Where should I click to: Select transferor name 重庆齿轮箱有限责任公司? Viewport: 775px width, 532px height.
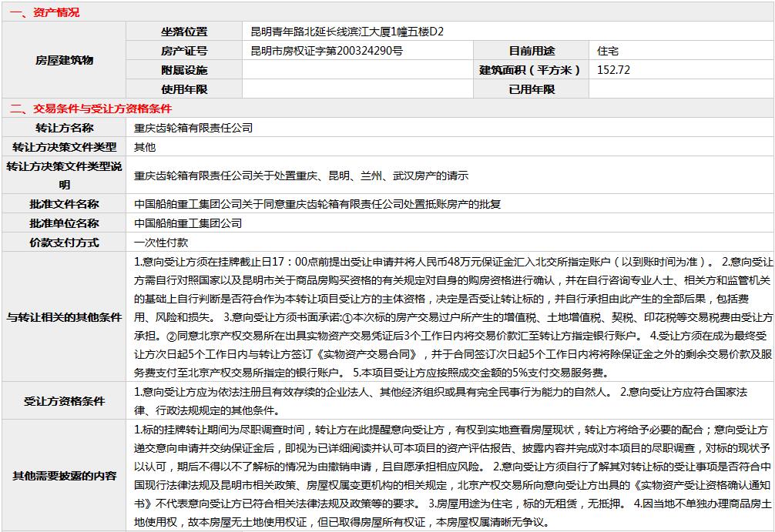click(x=193, y=128)
